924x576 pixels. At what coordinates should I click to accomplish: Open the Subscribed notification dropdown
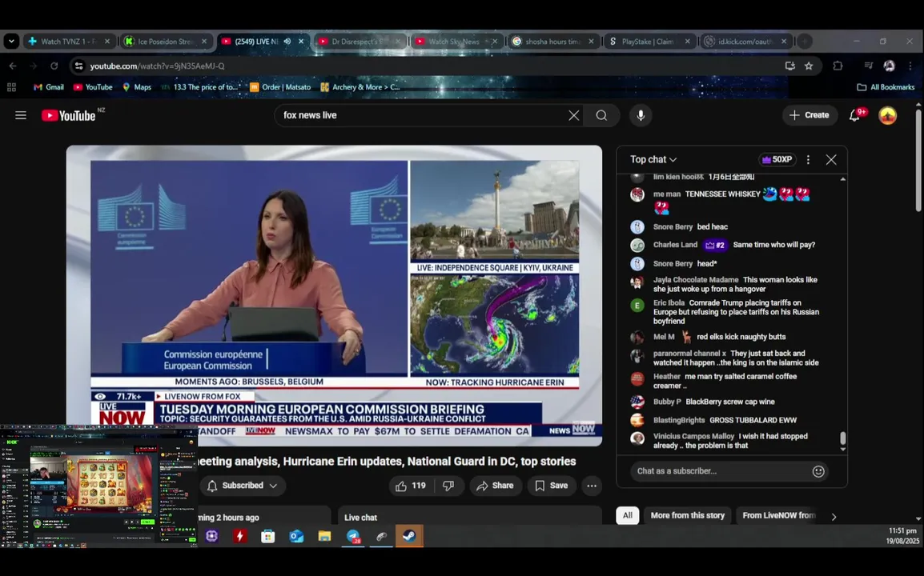[242, 486]
